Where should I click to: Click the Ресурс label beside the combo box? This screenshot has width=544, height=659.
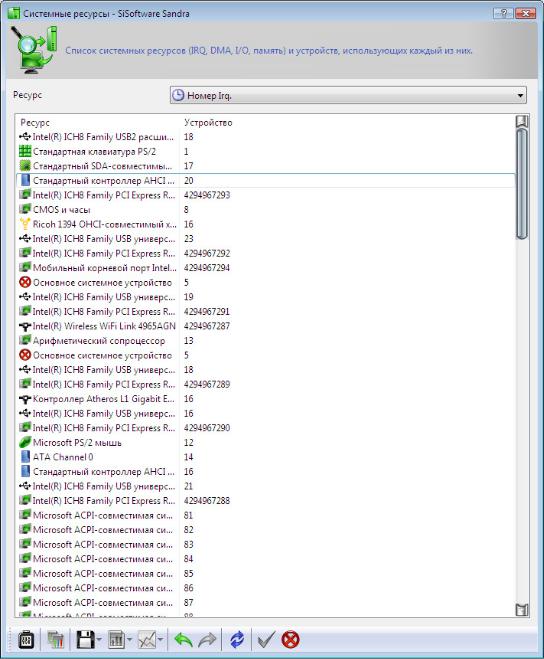coord(27,95)
